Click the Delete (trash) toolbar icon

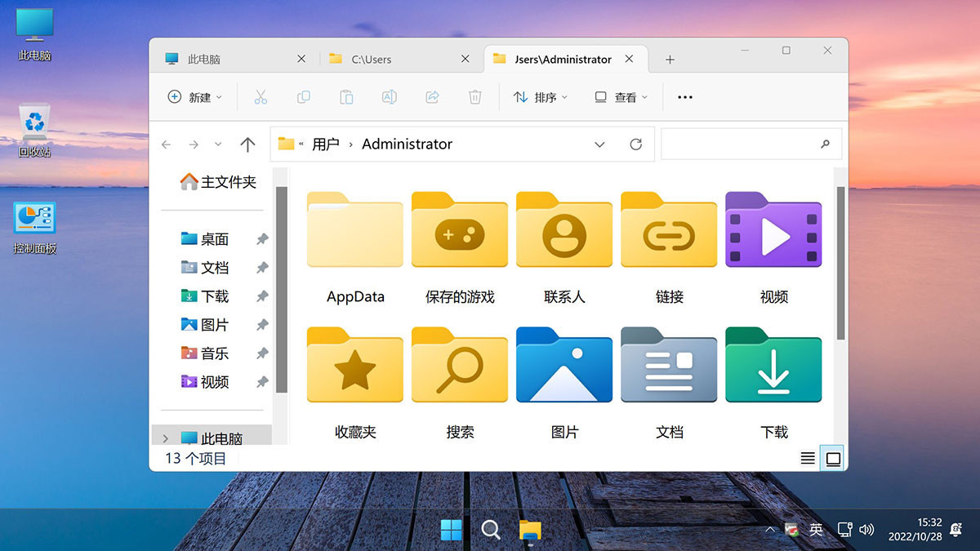click(474, 96)
